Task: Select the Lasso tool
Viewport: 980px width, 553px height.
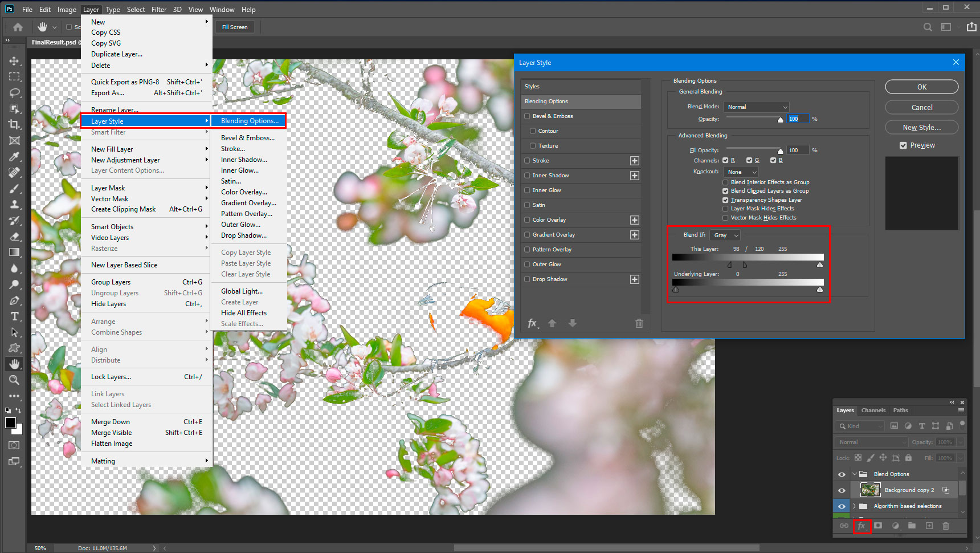Action: click(14, 92)
